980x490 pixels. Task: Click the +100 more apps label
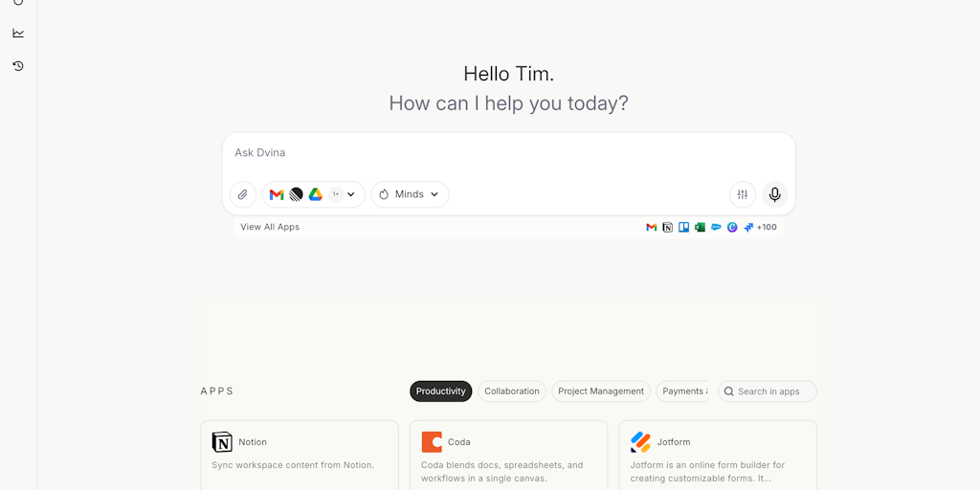(767, 228)
